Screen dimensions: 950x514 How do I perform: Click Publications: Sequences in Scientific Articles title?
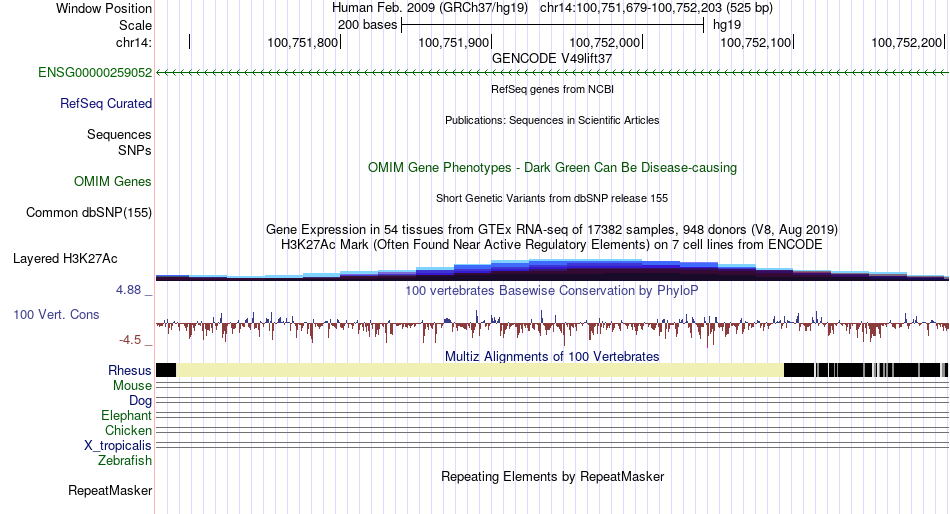pyautogui.click(x=552, y=120)
